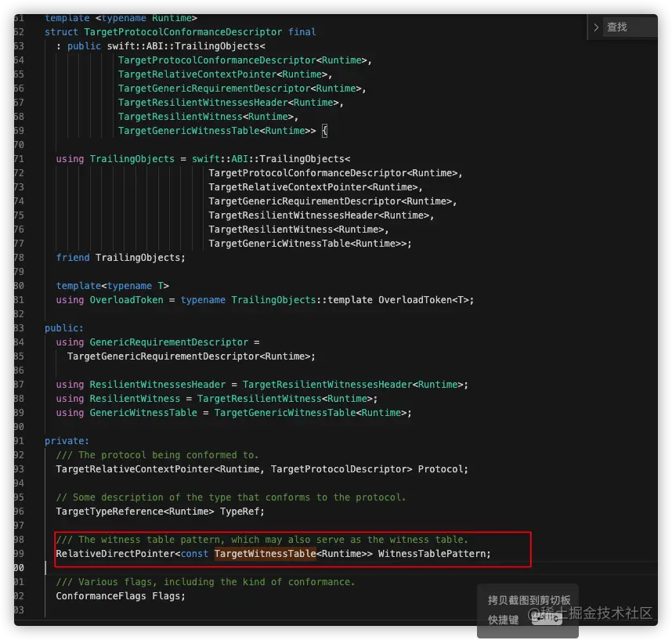Click using TrailingObjects alias name
The height and width of the screenshot is (640, 672).
(132, 159)
